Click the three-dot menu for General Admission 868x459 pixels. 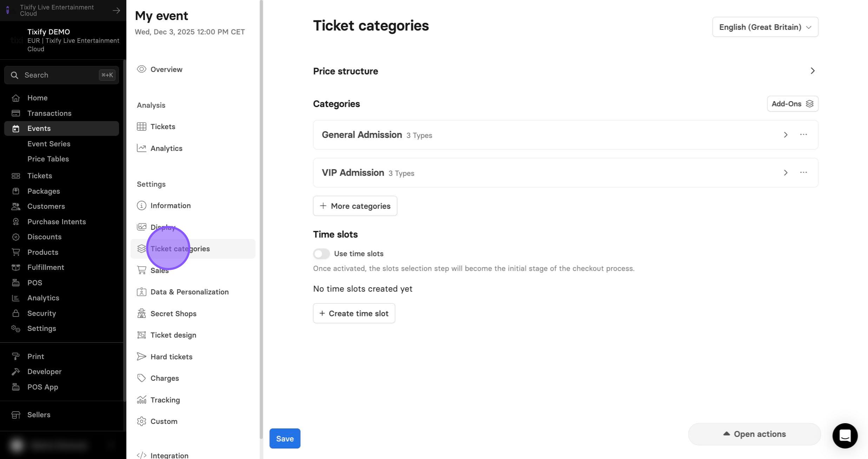point(803,134)
